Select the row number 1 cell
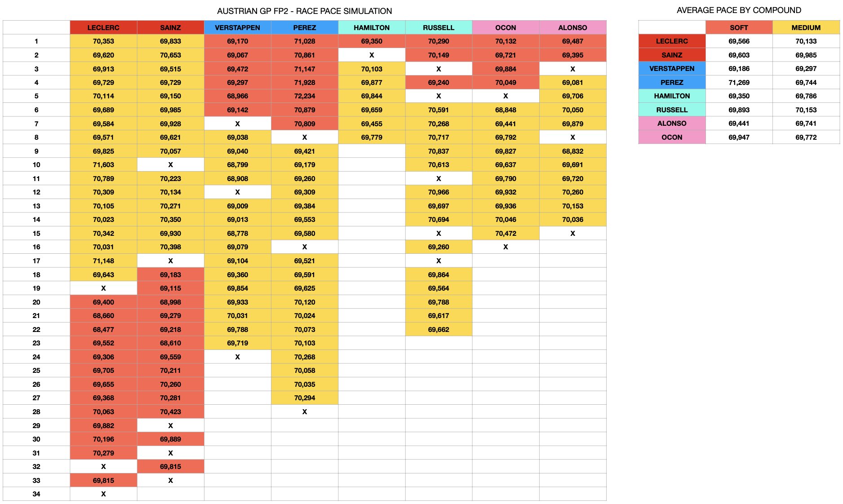This screenshot has width=843, height=504. (x=36, y=41)
